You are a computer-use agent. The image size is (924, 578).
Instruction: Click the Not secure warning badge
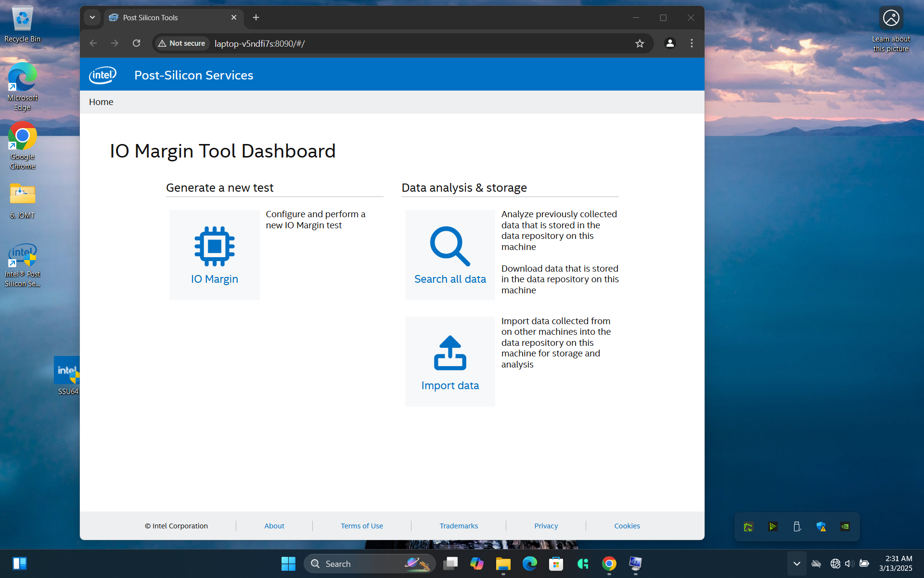tap(182, 43)
